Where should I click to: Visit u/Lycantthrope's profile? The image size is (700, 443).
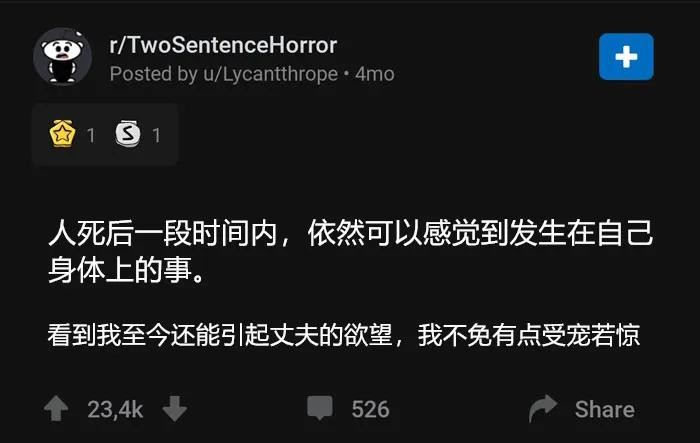point(271,74)
